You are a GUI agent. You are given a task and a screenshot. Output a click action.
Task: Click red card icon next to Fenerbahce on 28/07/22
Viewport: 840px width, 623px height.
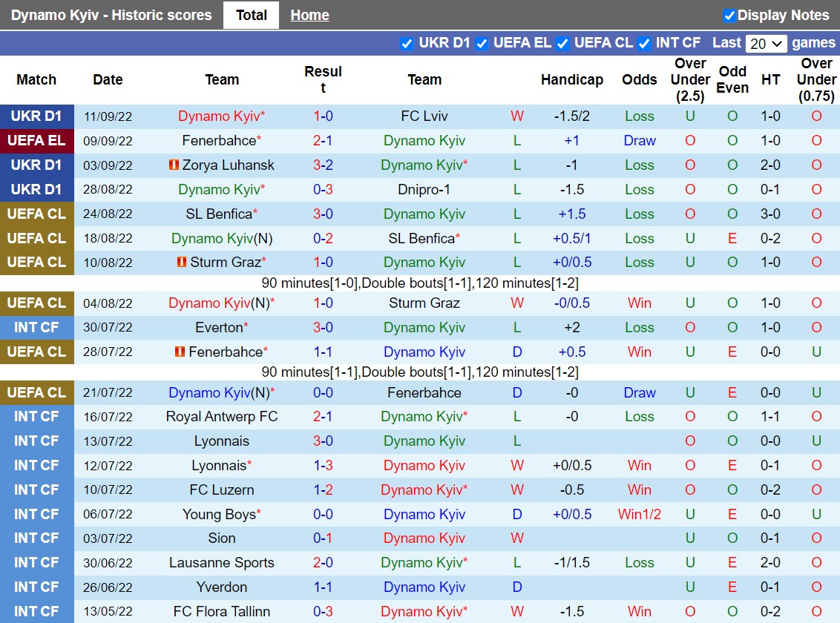coord(180,352)
